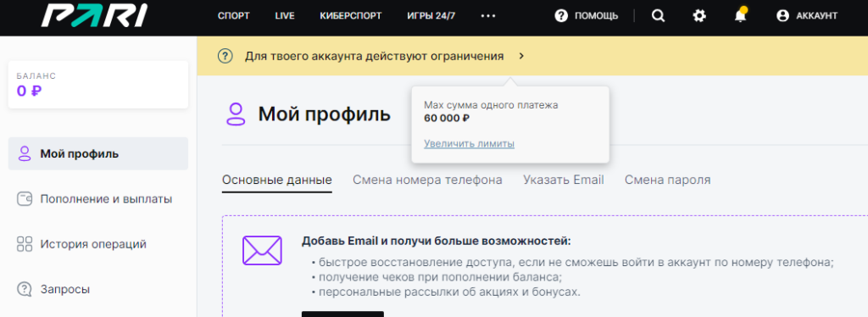Open the АККАУНТ account menu
The image size is (868, 317).
816,16
